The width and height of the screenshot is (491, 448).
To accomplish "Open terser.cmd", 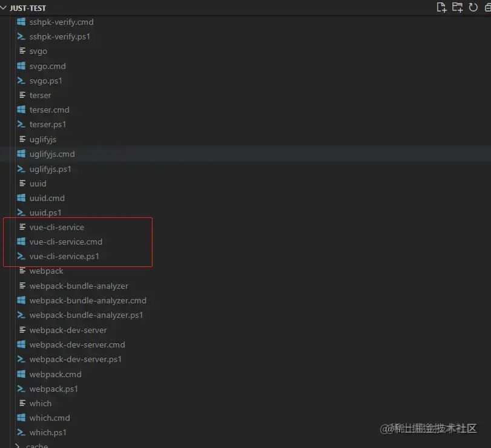I will [50, 110].
